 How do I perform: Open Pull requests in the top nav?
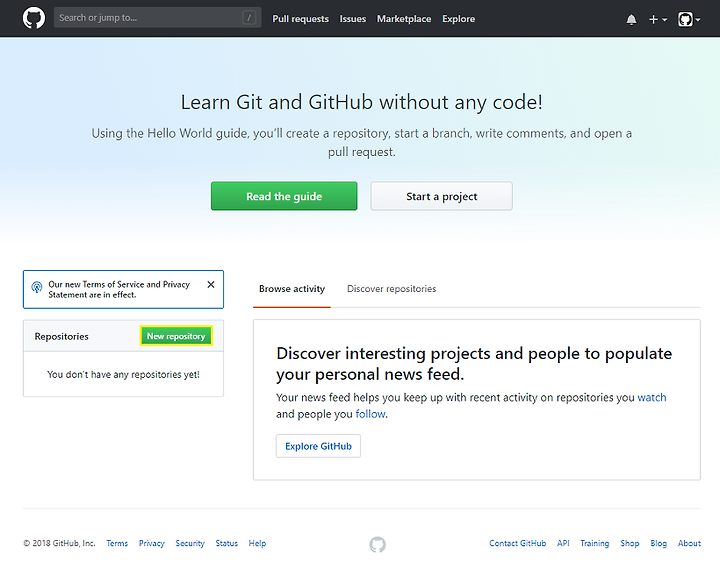tap(300, 19)
